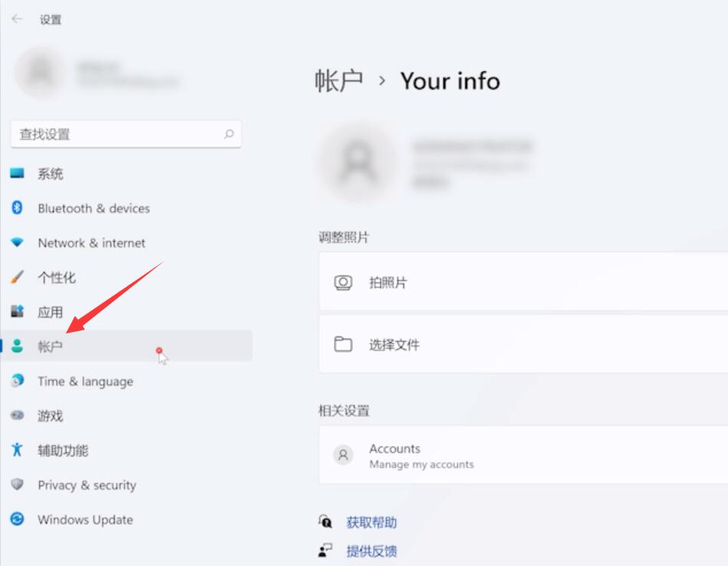Click the blurred user avatar in sidebar
This screenshot has width=728, height=566.
pos(41,72)
